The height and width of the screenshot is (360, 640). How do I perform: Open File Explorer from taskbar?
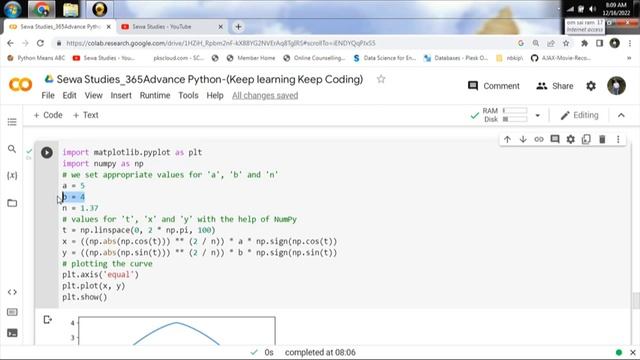point(70,9)
